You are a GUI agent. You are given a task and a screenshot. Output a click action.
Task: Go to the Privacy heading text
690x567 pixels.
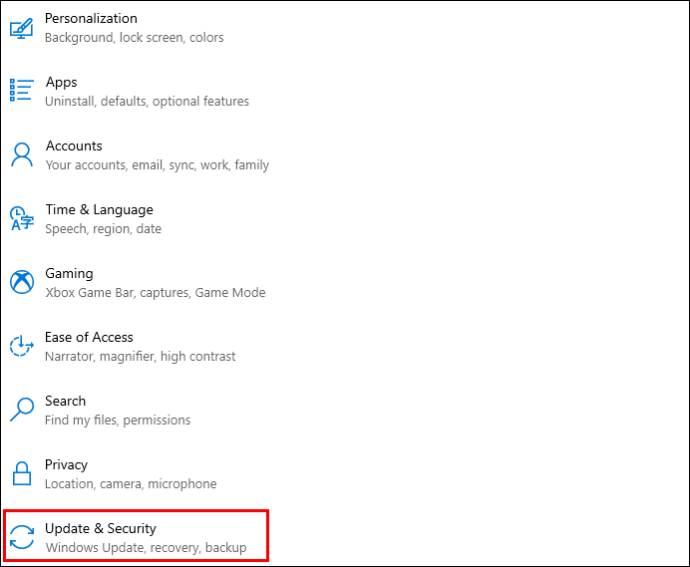[x=66, y=465]
